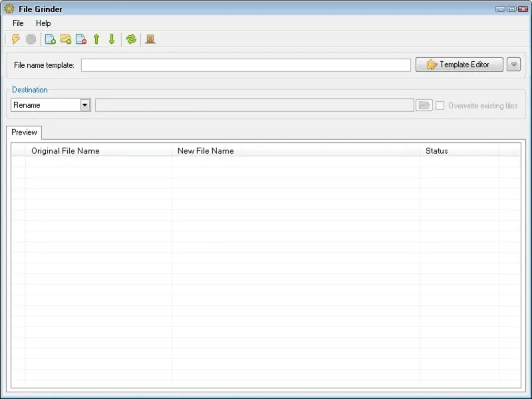Image resolution: width=532 pixels, height=399 pixels.
Task: Move file down with green down arrow
Action: (x=112, y=39)
